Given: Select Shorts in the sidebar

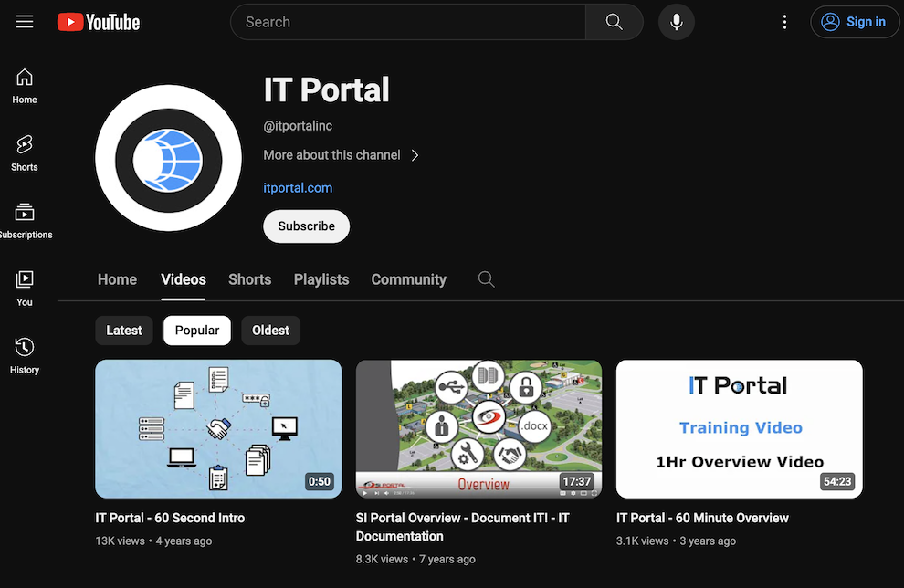Looking at the screenshot, I should (24, 152).
